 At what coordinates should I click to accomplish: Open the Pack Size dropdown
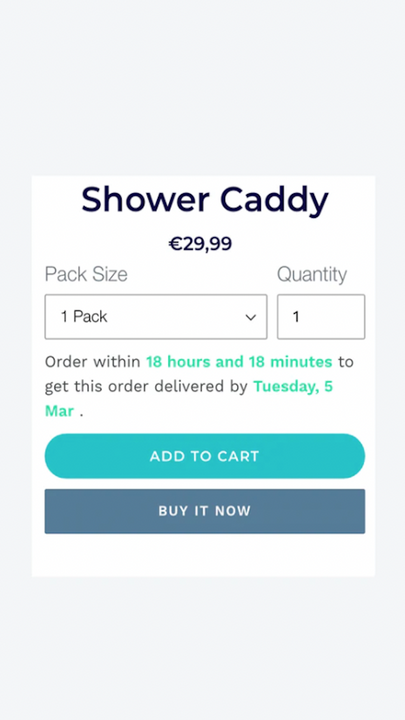click(156, 317)
